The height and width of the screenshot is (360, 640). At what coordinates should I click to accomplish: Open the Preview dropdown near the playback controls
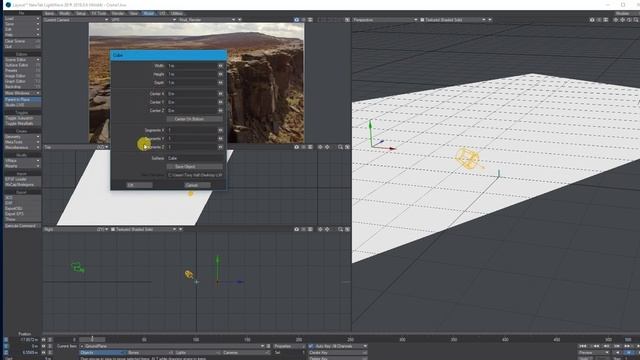tap(594, 352)
